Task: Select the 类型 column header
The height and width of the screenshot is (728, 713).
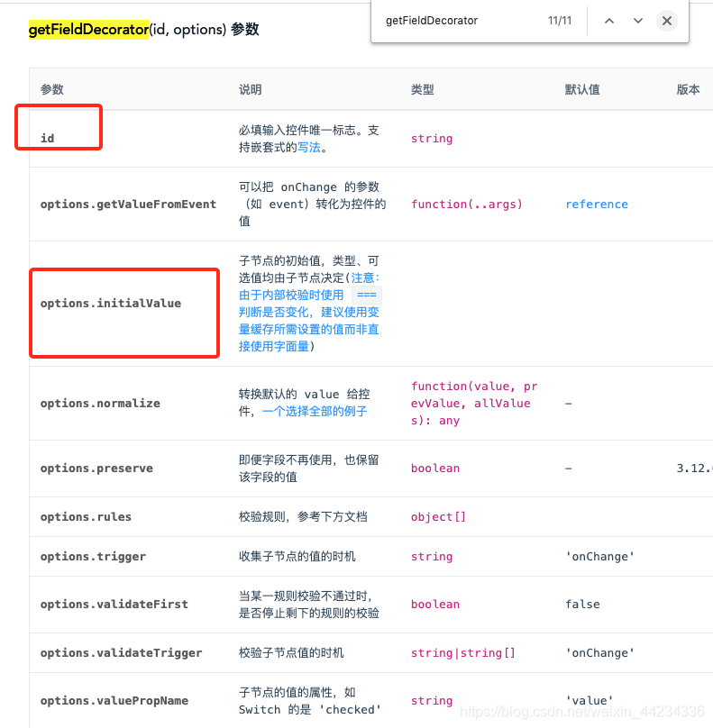Action: point(422,89)
